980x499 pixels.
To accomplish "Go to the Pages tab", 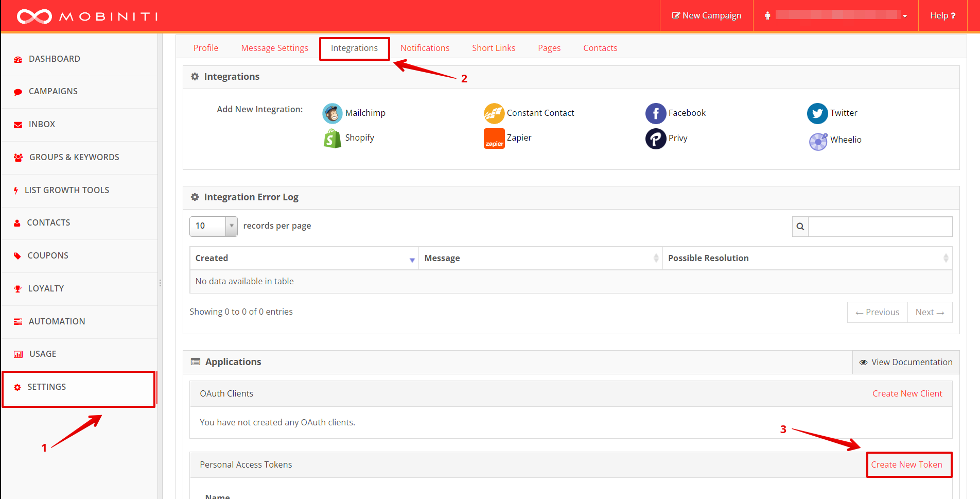I will coord(549,48).
